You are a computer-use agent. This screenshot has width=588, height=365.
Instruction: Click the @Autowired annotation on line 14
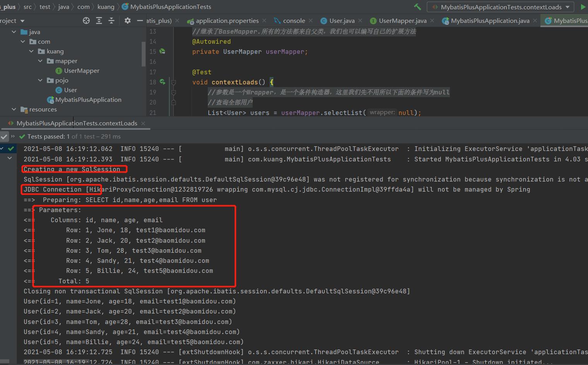point(212,41)
